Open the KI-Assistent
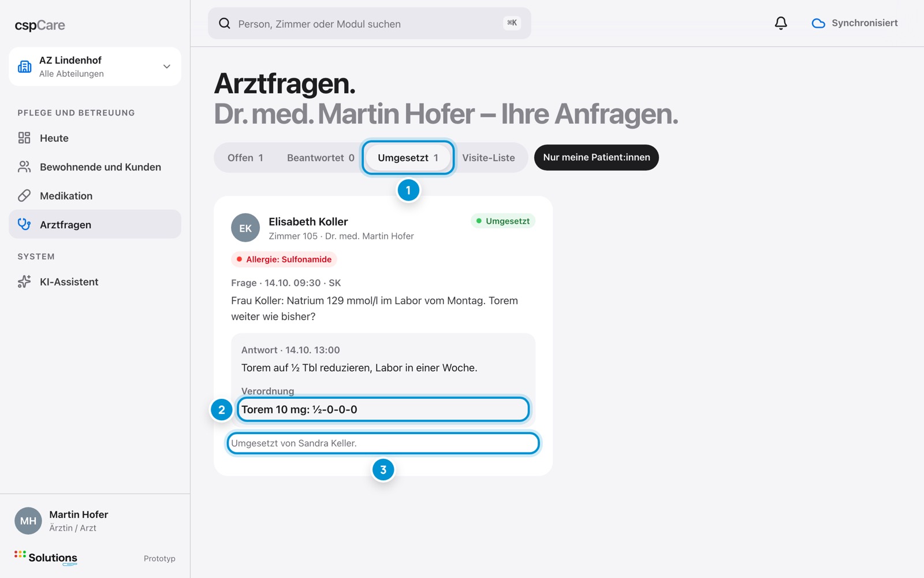Viewport: 924px width, 578px height. pos(95,281)
